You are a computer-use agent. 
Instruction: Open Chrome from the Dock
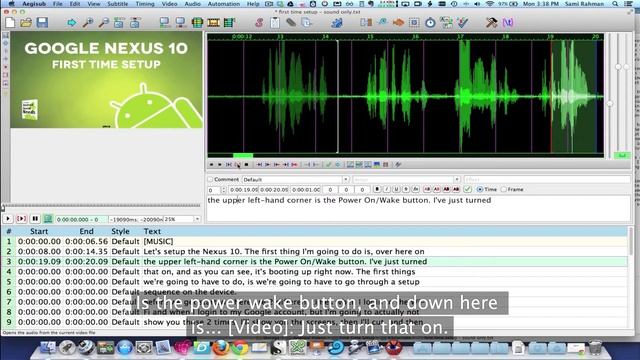click(240, 347)
